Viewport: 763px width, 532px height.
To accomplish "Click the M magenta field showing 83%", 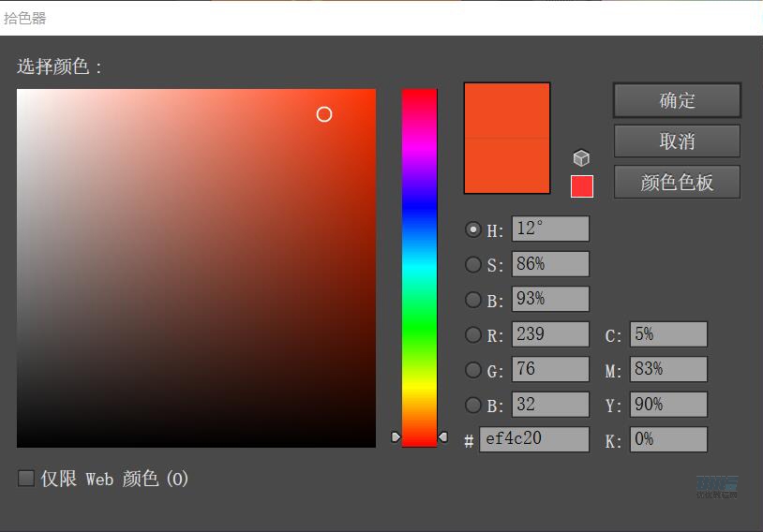I will pyautogui.click(x=668, y=369).
